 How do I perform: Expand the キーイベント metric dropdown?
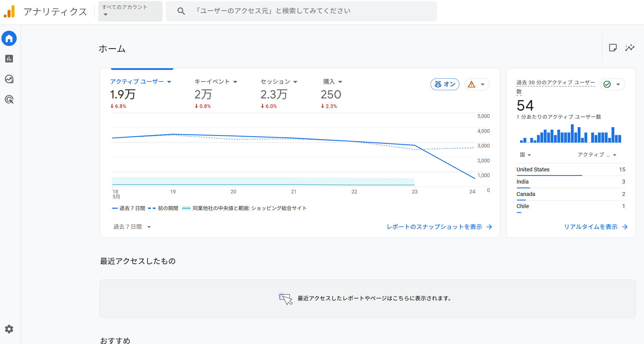click(235, 82)
